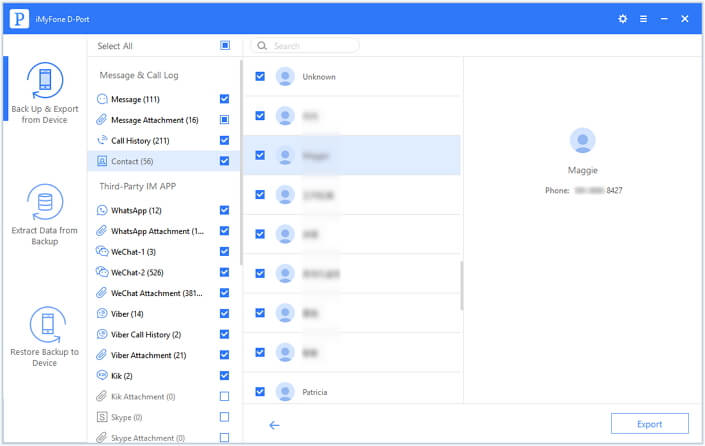Viewport: 705px width, 446px height.
Task: Uncheck the Patricia contact checkbox
Action: (260, 392)
